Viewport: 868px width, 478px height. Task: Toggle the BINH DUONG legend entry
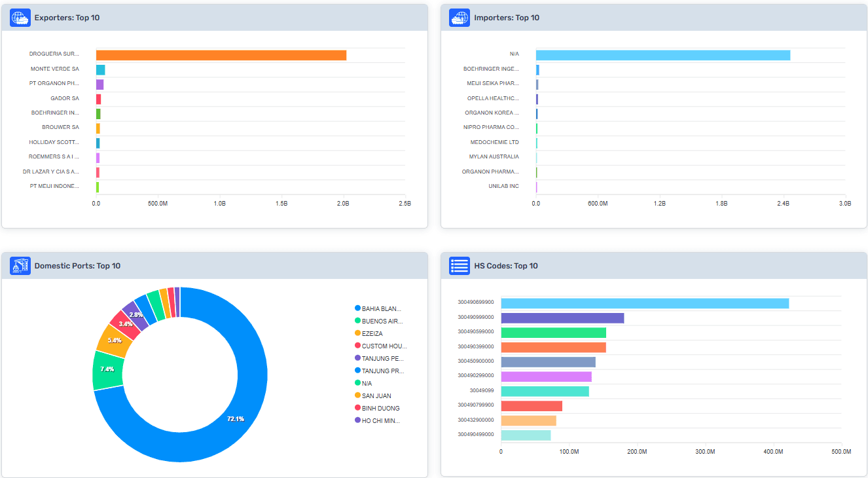[380, 408]
